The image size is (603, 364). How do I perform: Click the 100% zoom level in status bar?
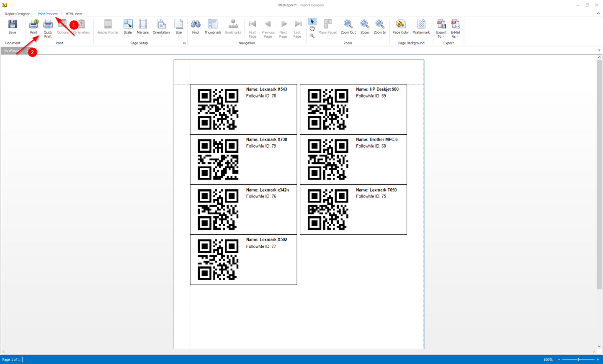click(x=548, y=360)
